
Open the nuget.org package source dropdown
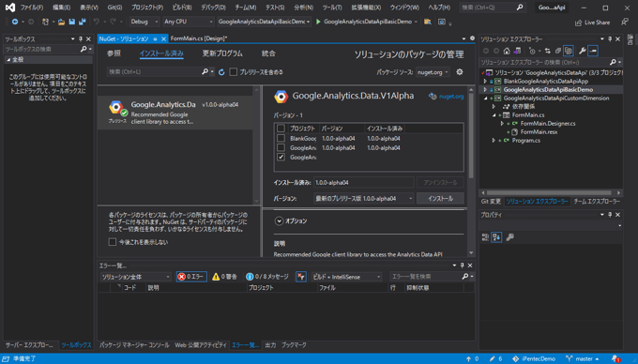(x=433, y=72)
